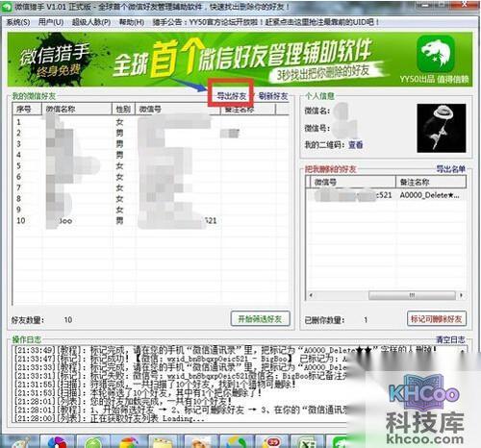Select friend row number 6
Image resolution: width=481 pixels, height=448 pixels.
click(151, 177)
